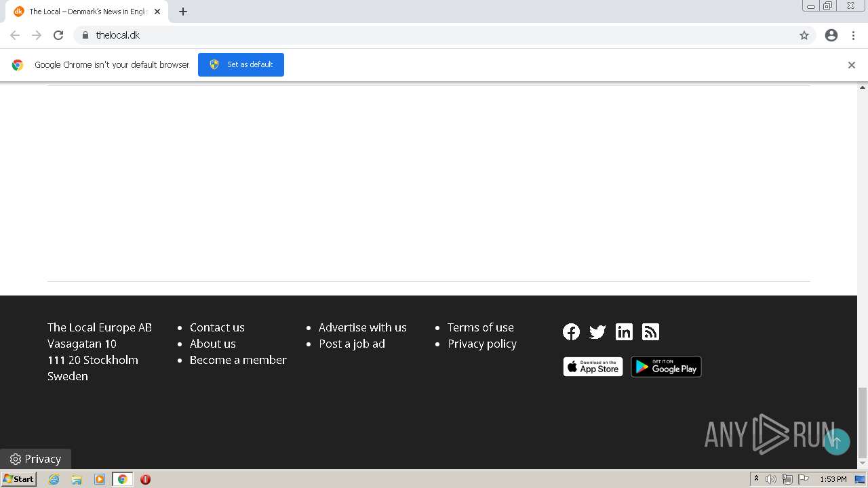
Task: Open a new browser tab
Action: (x=183, y=12)
